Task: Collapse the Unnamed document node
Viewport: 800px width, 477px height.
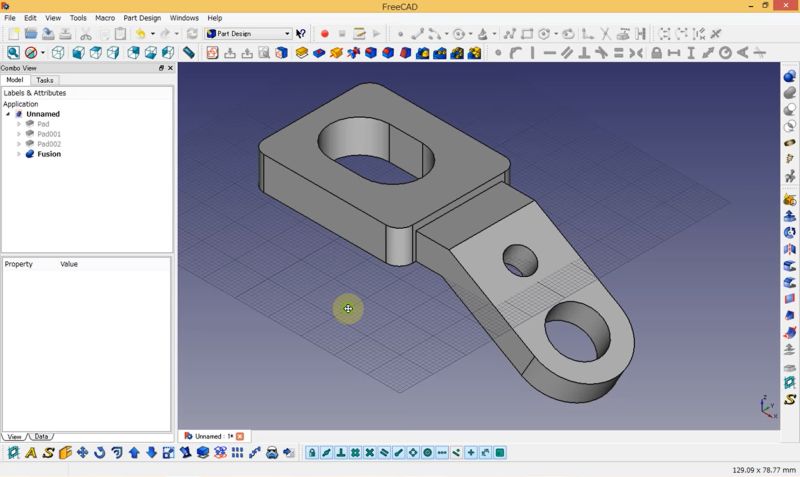Action: coord(8,114)
